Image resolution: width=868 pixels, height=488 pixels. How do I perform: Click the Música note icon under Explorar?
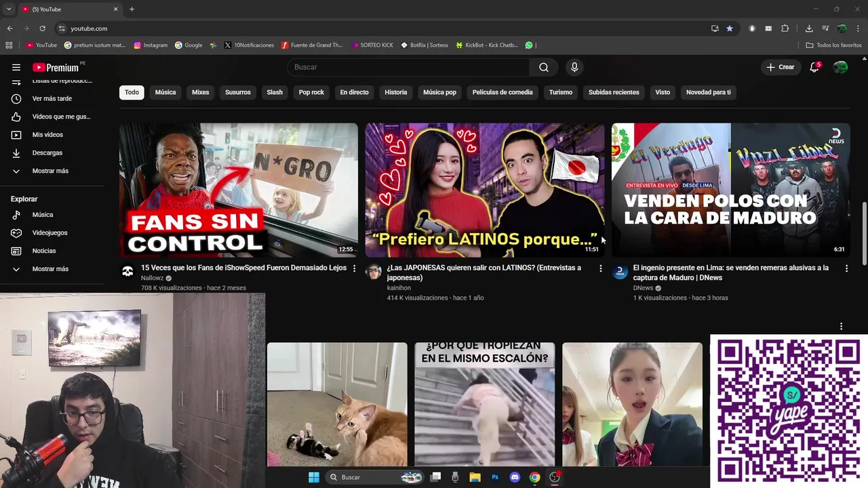(x=16, y=215)
